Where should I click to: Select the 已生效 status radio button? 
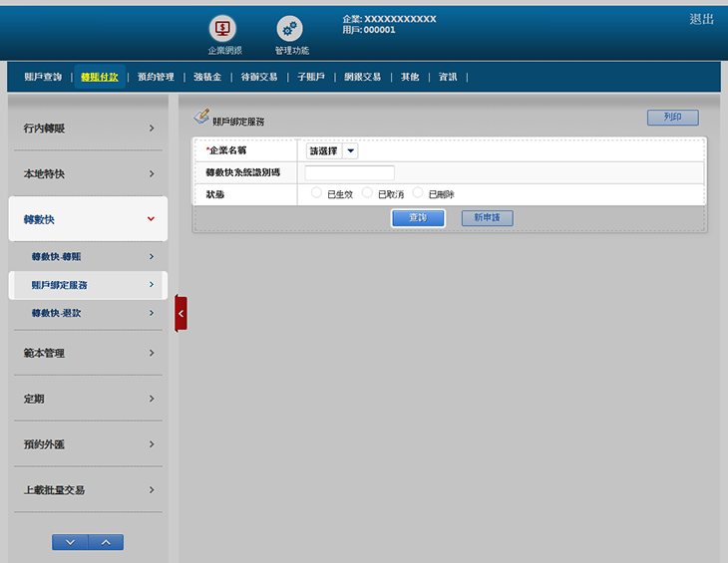(316, 192)
